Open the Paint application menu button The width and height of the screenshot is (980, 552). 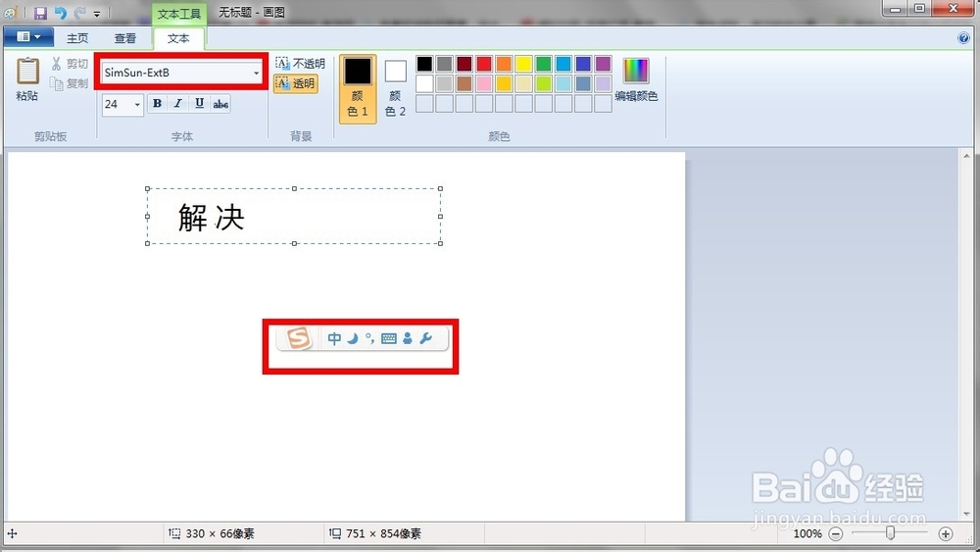(28, 37)
